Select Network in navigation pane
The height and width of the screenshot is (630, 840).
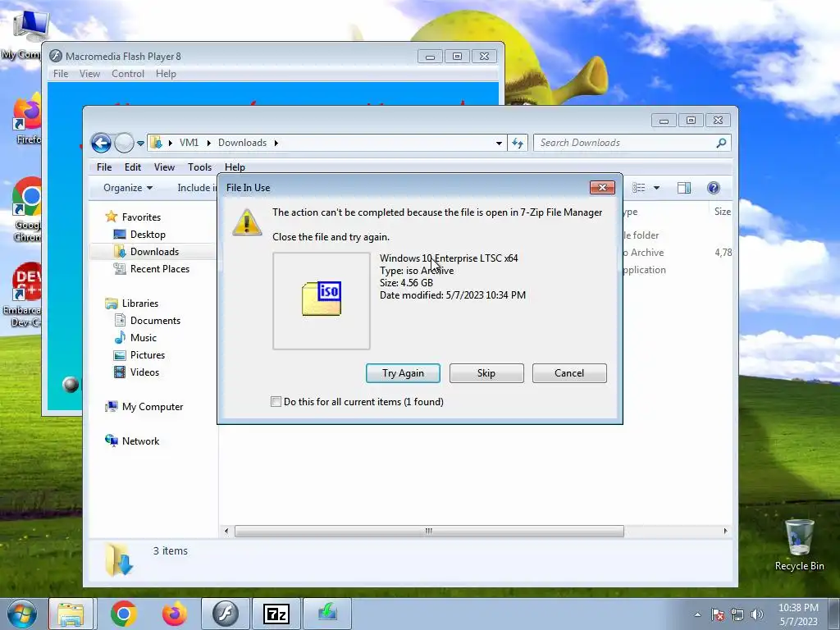[140, 441]
